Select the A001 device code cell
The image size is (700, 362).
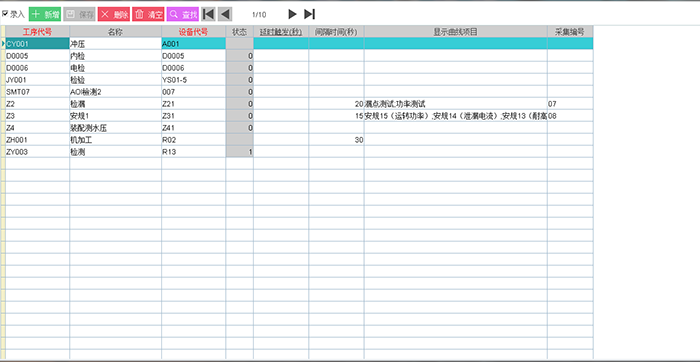point(193,44)
